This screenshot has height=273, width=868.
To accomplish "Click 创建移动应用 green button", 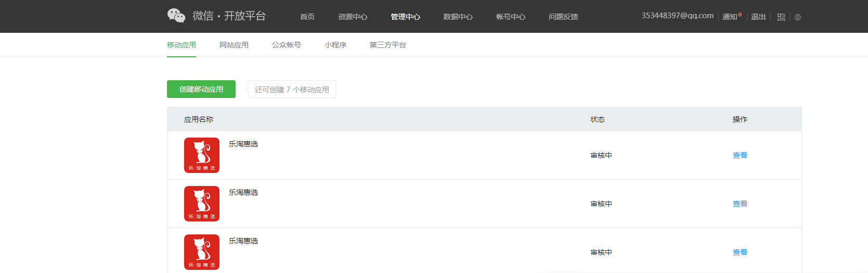I will pyautogui.click(x=201, y=89).
